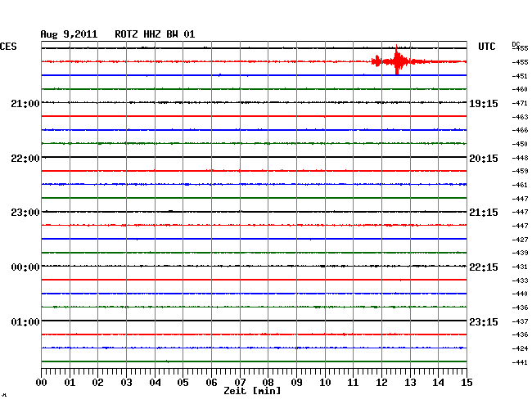The width and height of the screenshot is (532, 404).
Task: Click the "19:15" UTC time label
Action: (x=484, y=103)
